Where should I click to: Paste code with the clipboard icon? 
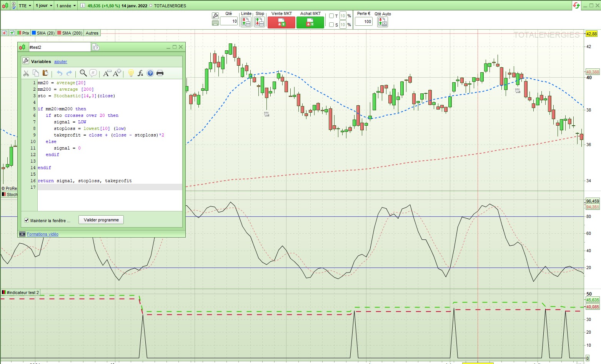[x=45, y=73]
